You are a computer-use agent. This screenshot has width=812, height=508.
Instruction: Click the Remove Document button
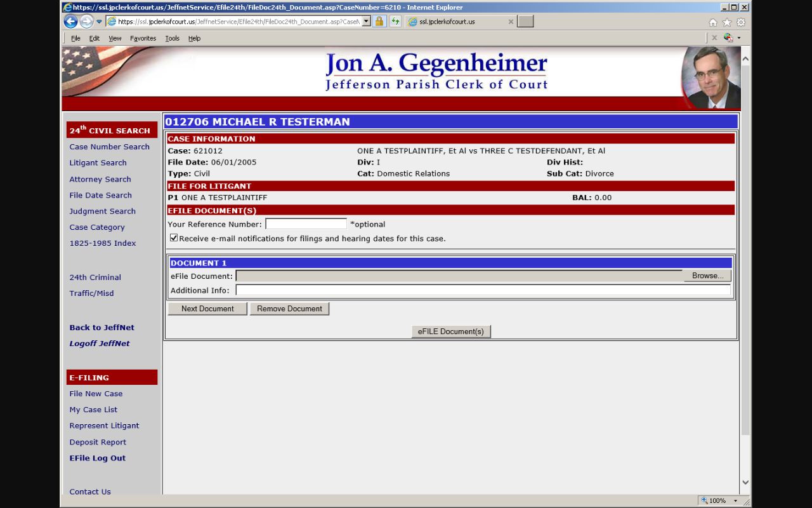tap(289, 309)
